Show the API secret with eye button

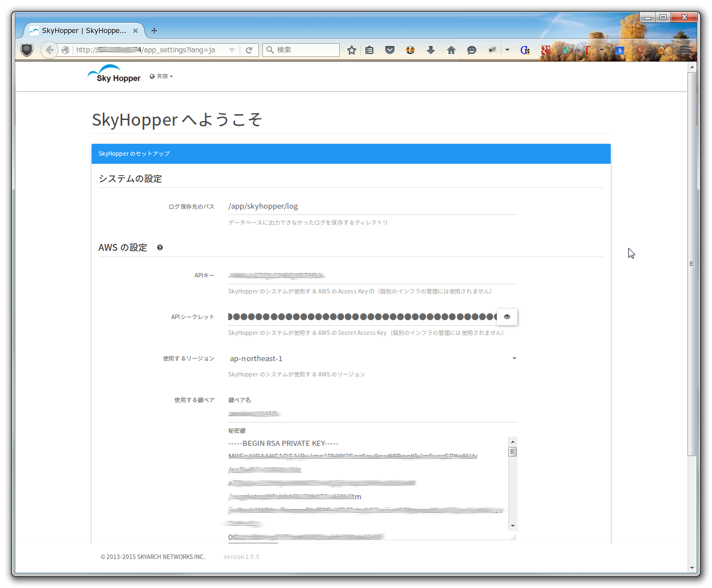click(507, 317)
